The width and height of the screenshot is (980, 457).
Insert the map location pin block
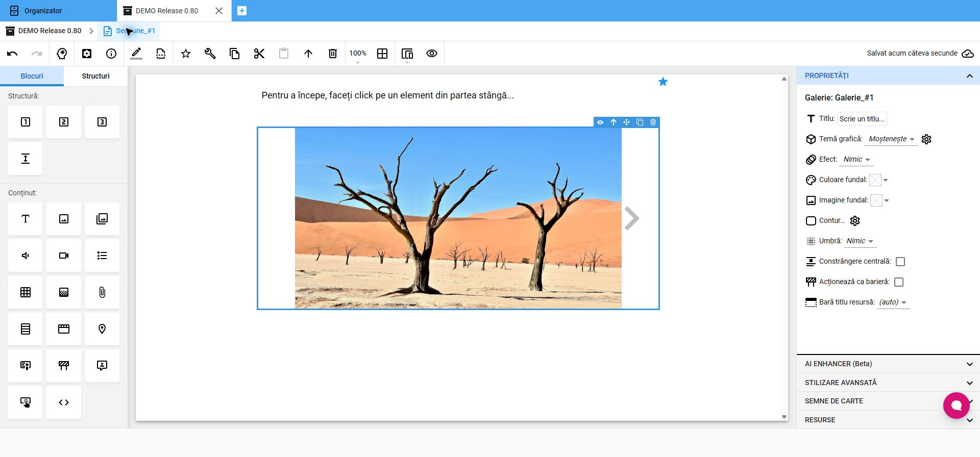point(102,329)
